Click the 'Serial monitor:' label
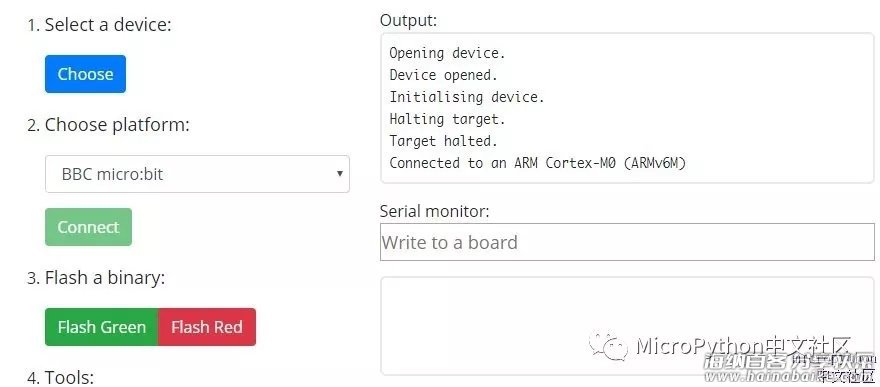The image size is (880, 387). point(434,211)
